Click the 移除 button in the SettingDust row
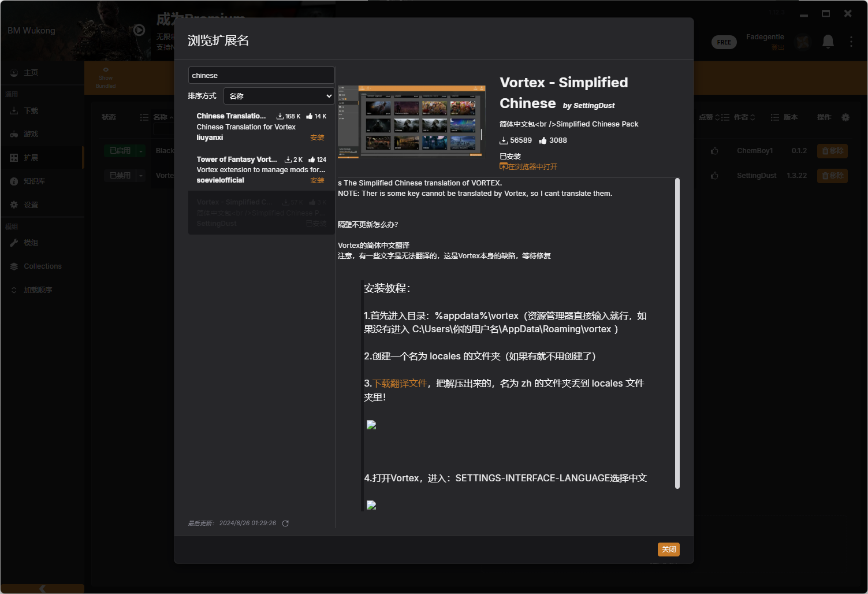 click(832, 176)
